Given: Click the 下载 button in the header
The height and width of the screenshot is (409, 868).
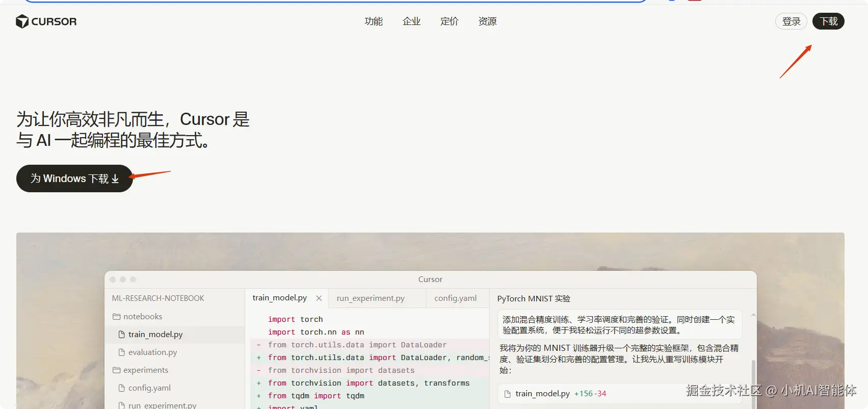Looking at the screenshot, I should point(828,21).
